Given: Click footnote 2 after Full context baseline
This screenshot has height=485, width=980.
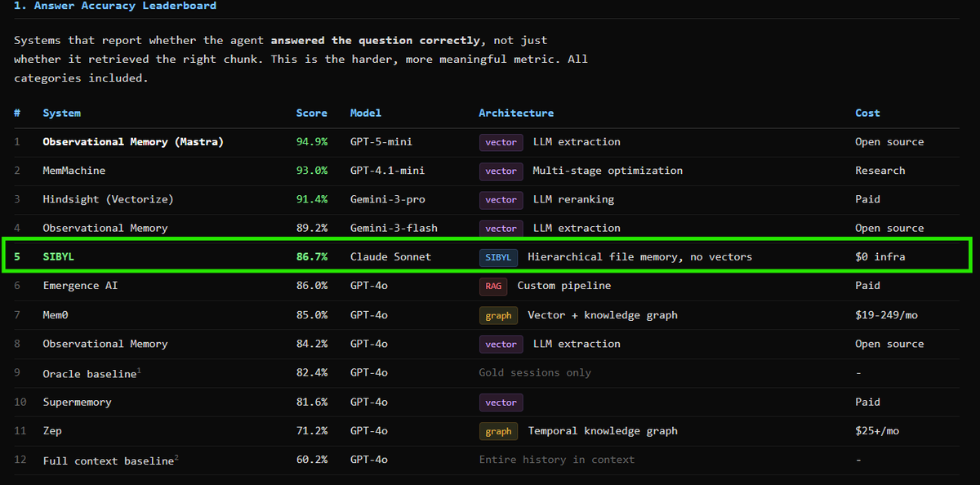Looking at the screenshot, I should (176, 458).
